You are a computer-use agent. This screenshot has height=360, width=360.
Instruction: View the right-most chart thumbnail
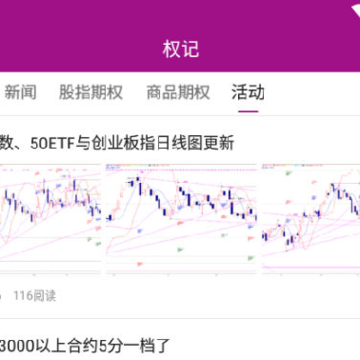tap(311, 219)
